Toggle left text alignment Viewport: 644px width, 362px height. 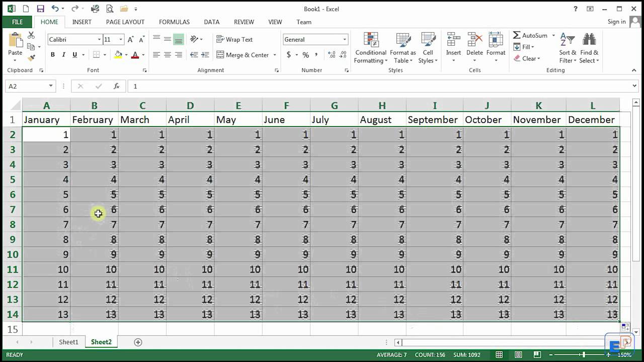pos(156,55)
